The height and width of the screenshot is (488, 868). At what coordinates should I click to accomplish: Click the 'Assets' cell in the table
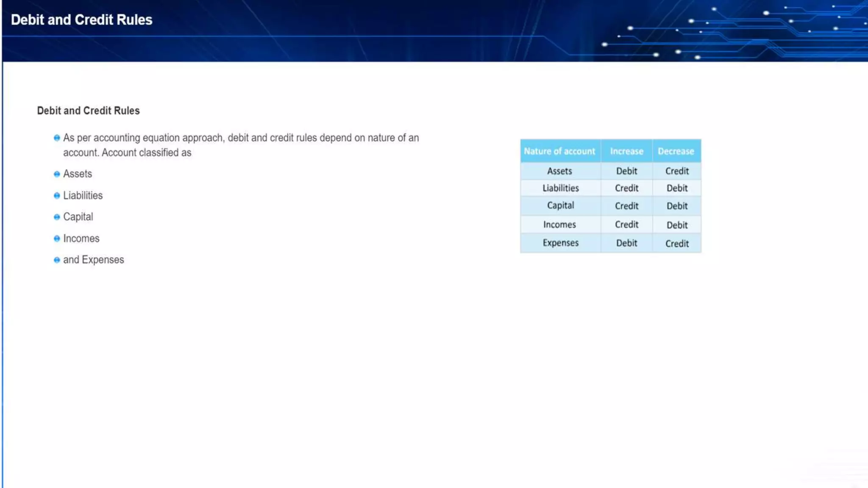559,171
